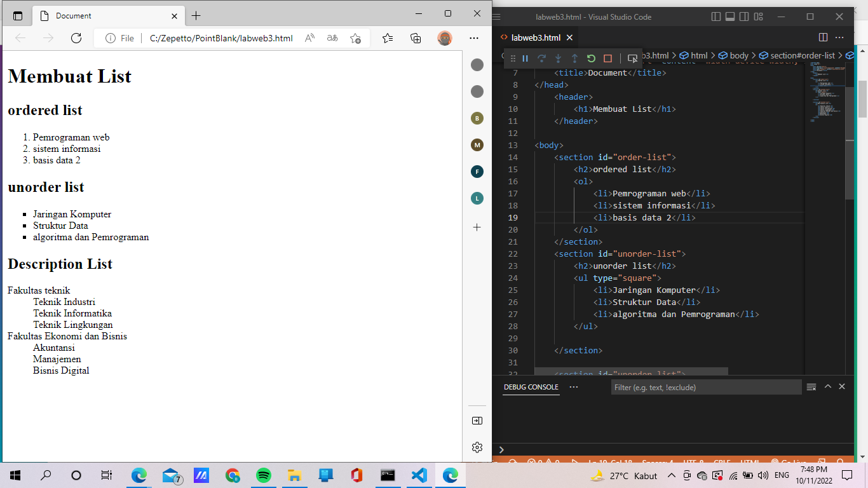The width and height of the screenshot is (868, 488).
Task: Restart debugging with the green restart icon
Action: click(x=591, y=58)
